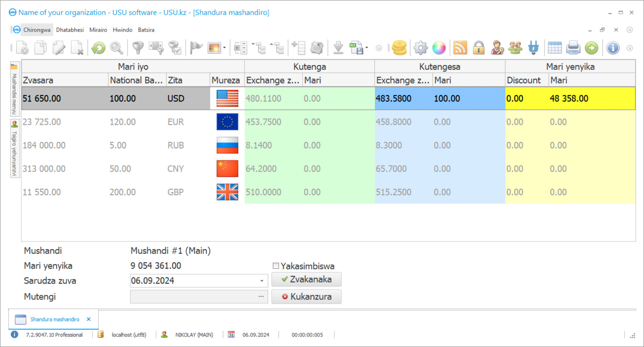The width and height of the screenshot is (644, 347).
Task: Lock the program using the padlock icon
Action: click(479, 48)
